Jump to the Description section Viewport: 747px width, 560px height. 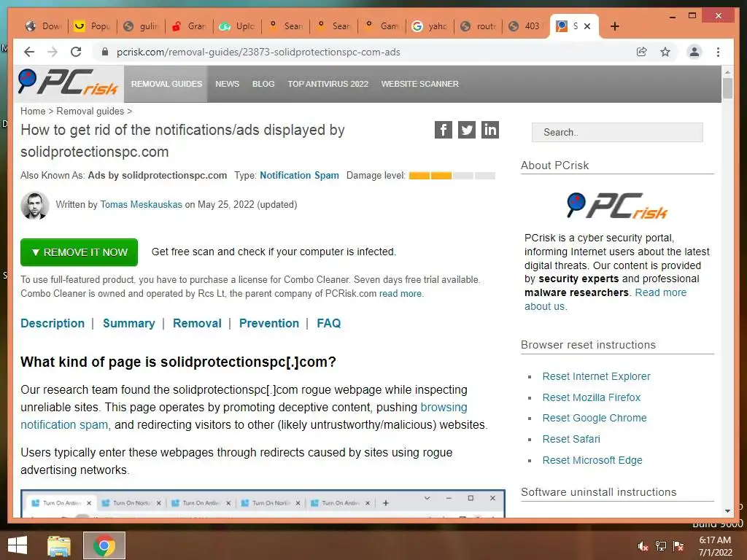point(53,323)
